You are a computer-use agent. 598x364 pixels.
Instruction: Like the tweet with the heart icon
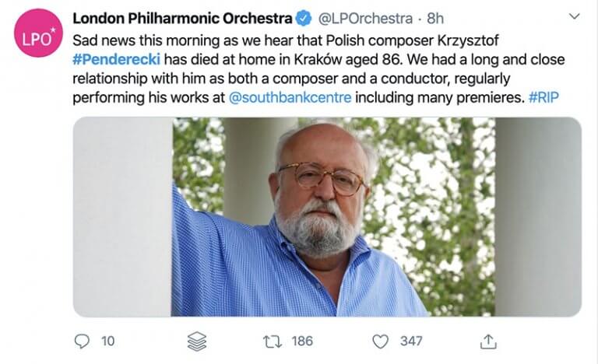click(x=380, y=341)
